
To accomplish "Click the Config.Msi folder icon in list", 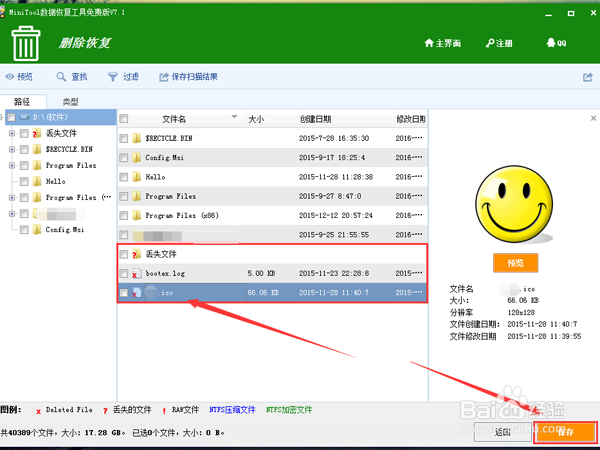I will point(137,157).
